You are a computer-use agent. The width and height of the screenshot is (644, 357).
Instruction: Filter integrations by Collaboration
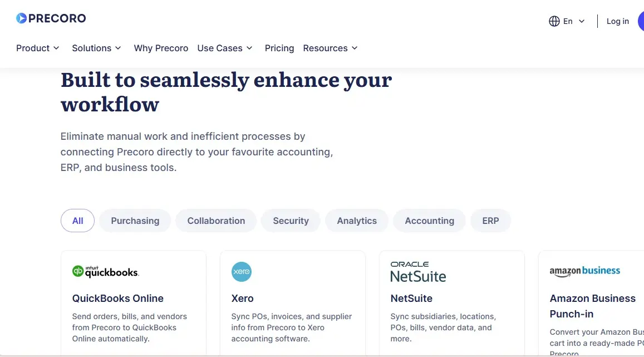pyautogui.click(x=216, y=221)
